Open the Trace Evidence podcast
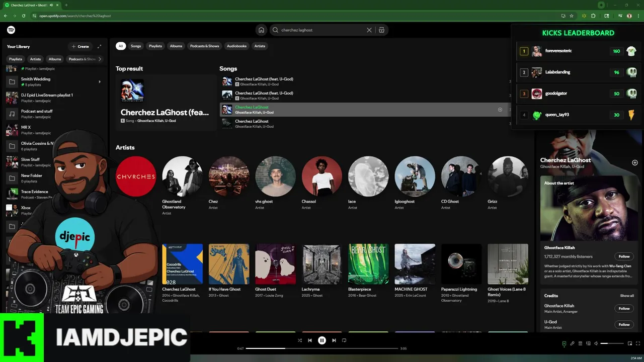Viewport: 644px width, 362px height. coord(28,194)
